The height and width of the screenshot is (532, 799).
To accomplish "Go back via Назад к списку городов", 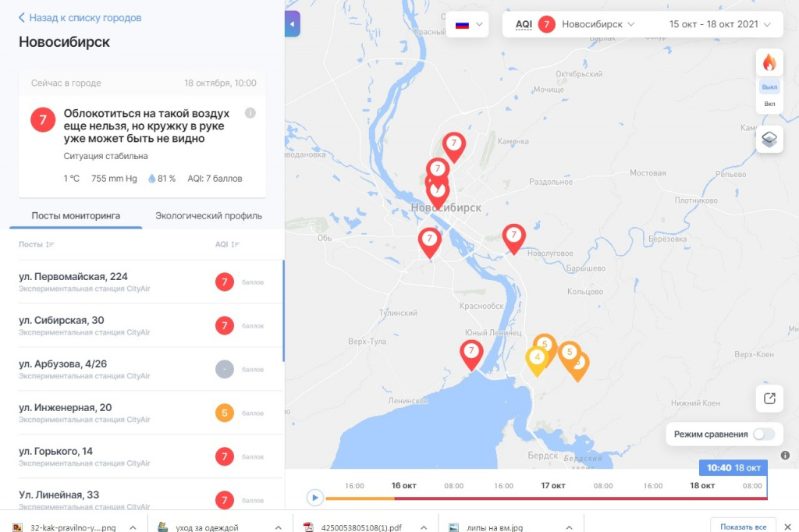I will [80, 18].
